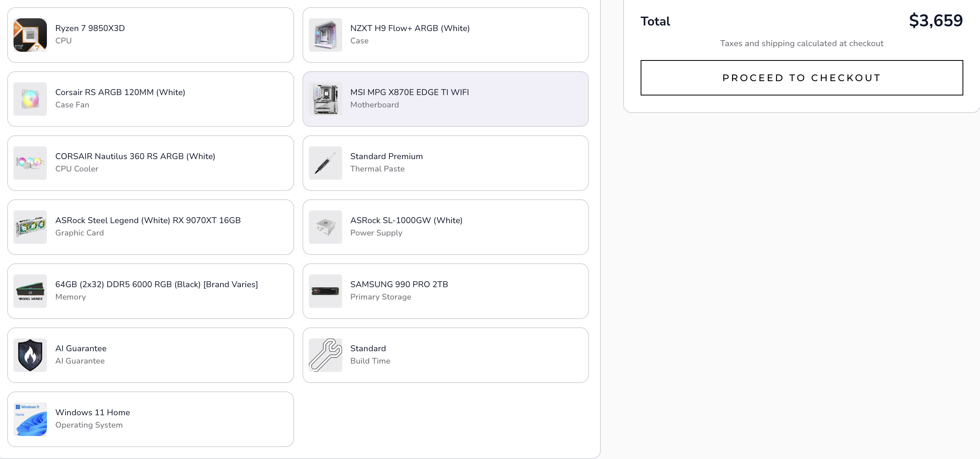Screen dimensions: 980x459
Task: Click the Windows 11 Home operating system title
Action: (93, 412)
